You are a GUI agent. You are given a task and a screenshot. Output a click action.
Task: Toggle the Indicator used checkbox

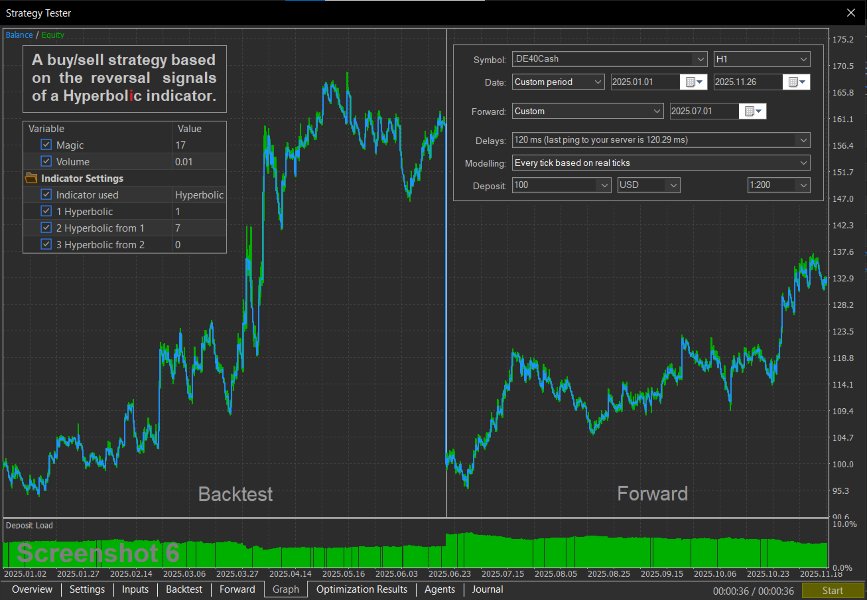pos(46,195)
